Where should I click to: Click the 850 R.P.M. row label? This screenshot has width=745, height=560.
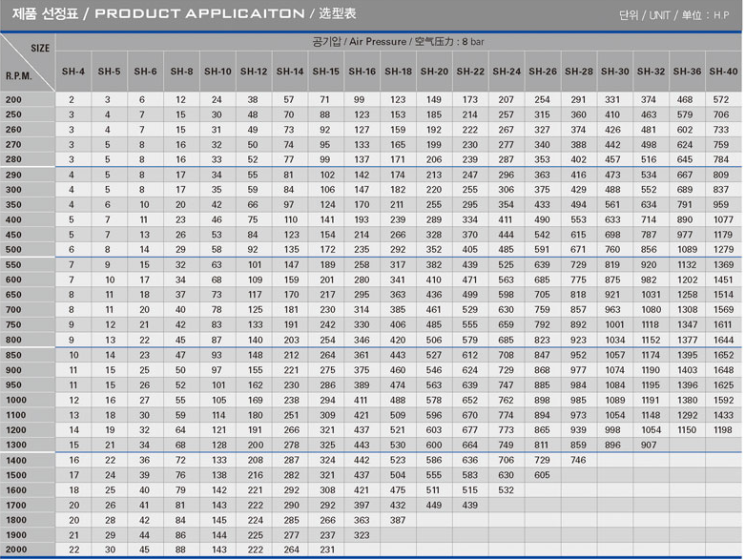click(x=14, y=355)
